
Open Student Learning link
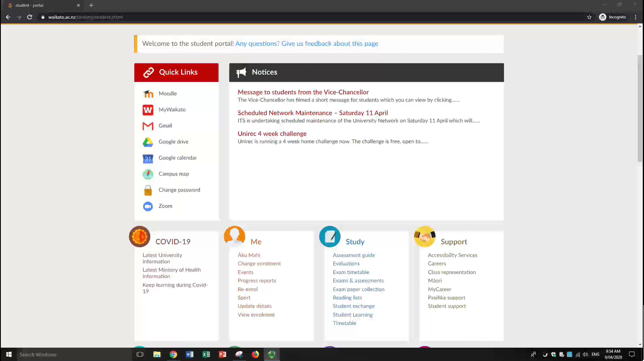(x=352, y=315)
